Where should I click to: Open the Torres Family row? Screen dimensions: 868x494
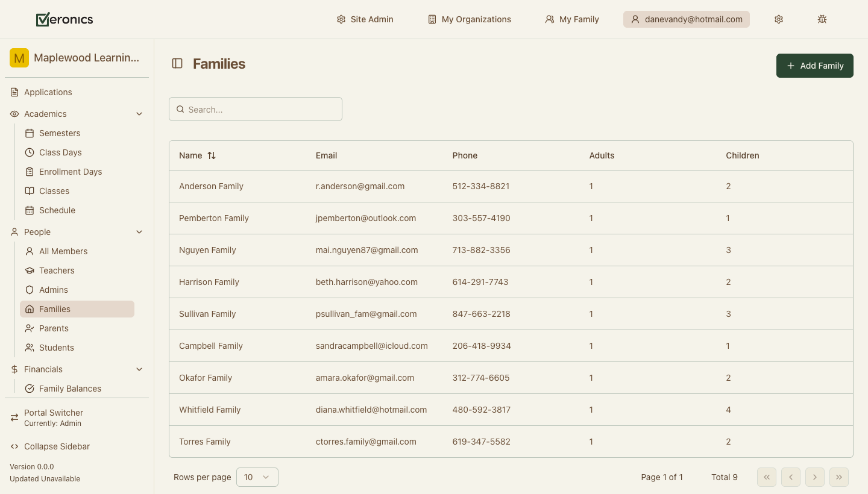coord(511,442)
